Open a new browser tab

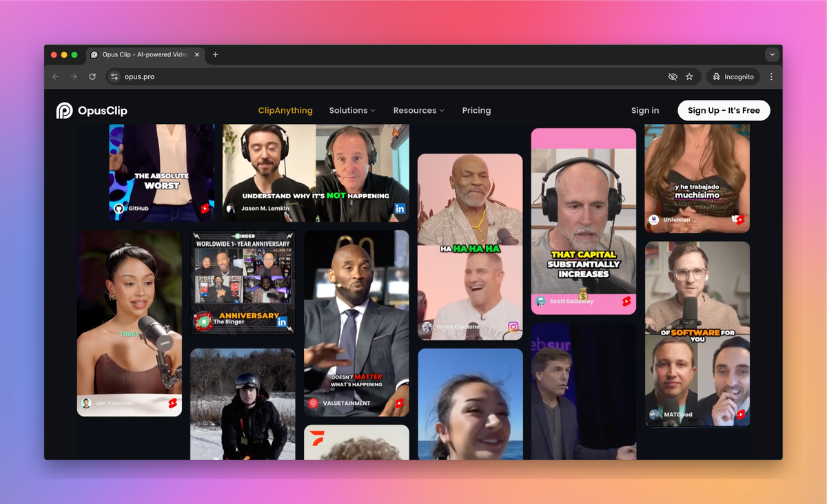215,54
